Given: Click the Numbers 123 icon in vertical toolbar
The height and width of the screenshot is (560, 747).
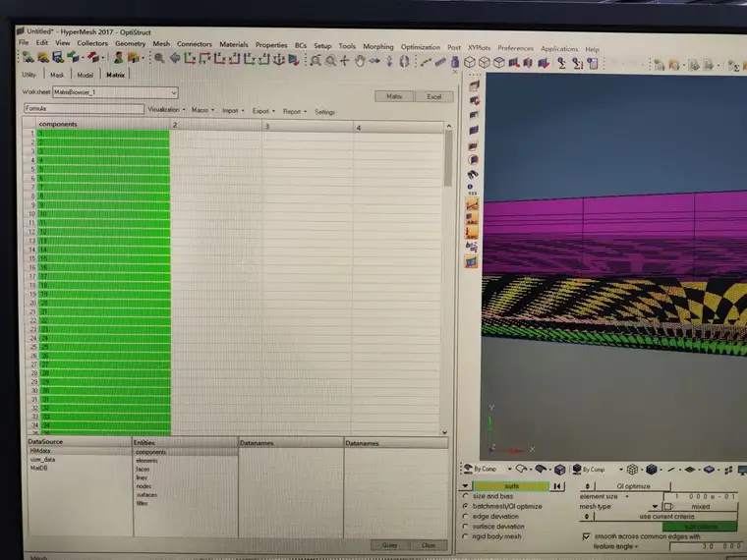Looking at the screenshot, I should 472,190.
